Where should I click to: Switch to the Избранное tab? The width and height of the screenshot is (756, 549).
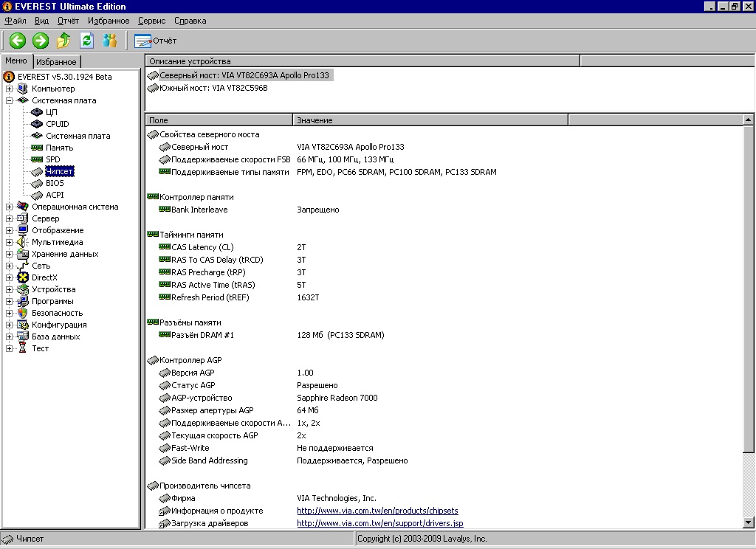click(x=55, y=62)
